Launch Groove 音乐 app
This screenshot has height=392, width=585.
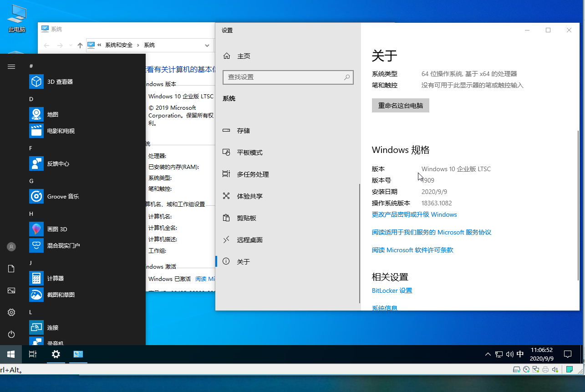click(x=86, y=196)
